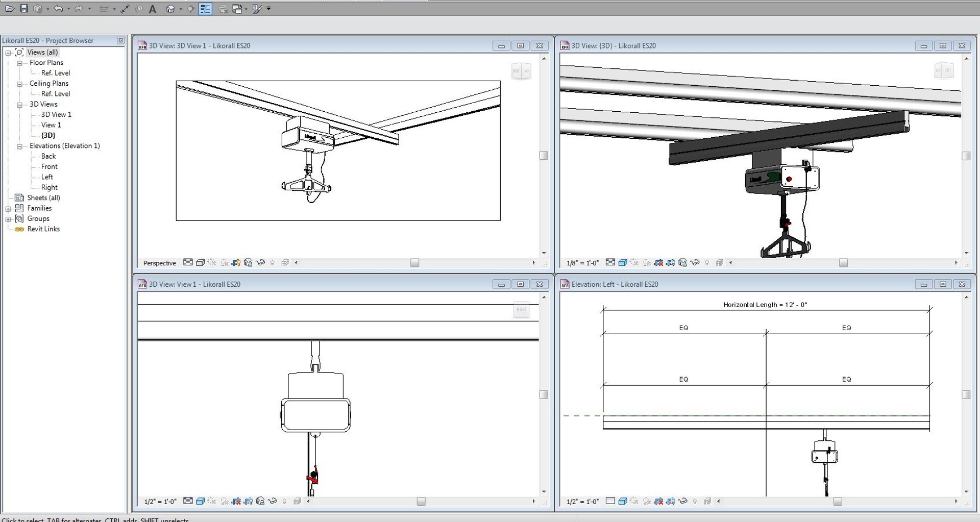Click the Perspective label in 3D View 1 window
Viewport: 980px width, 522px height.
pyautogui.click(x=160, y=263)
